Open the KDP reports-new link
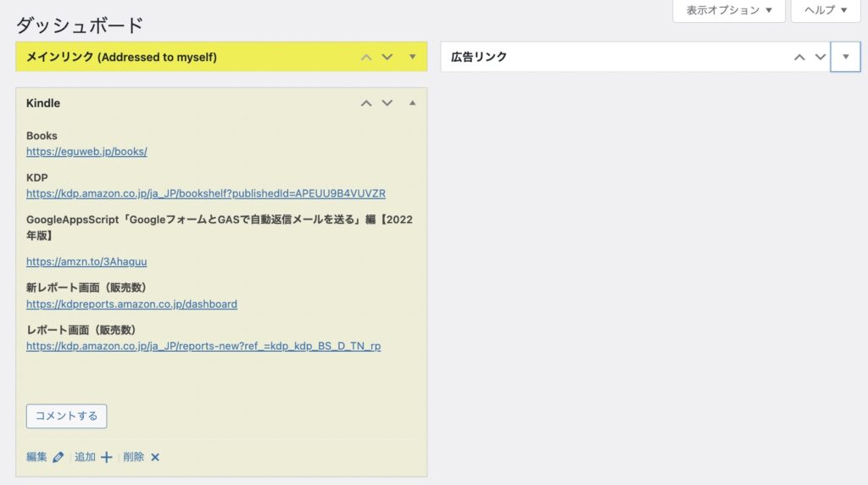The image size is (868, 485). click(203, 346)
